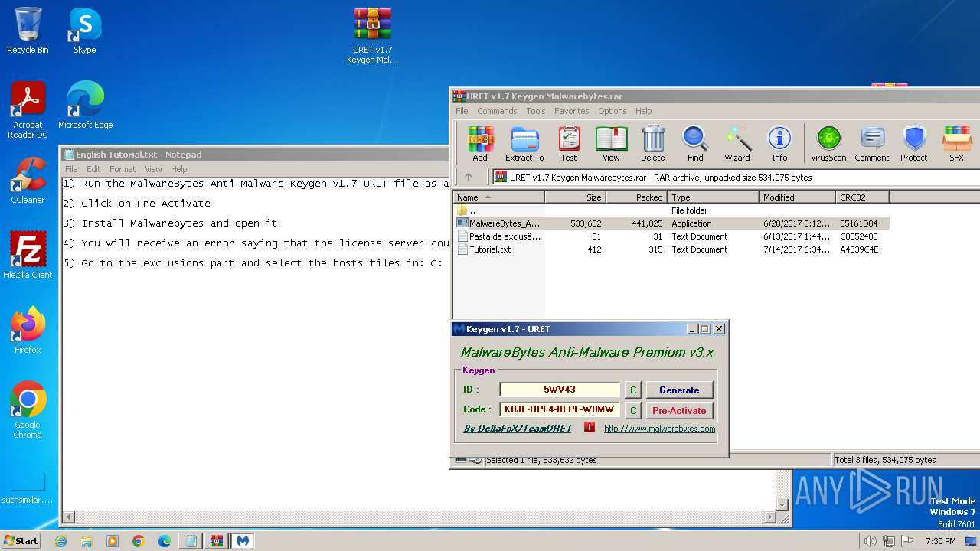Screen dimensions: 980x551
Task: Open WinRAR File menu
Action: [x=462, y=111]
